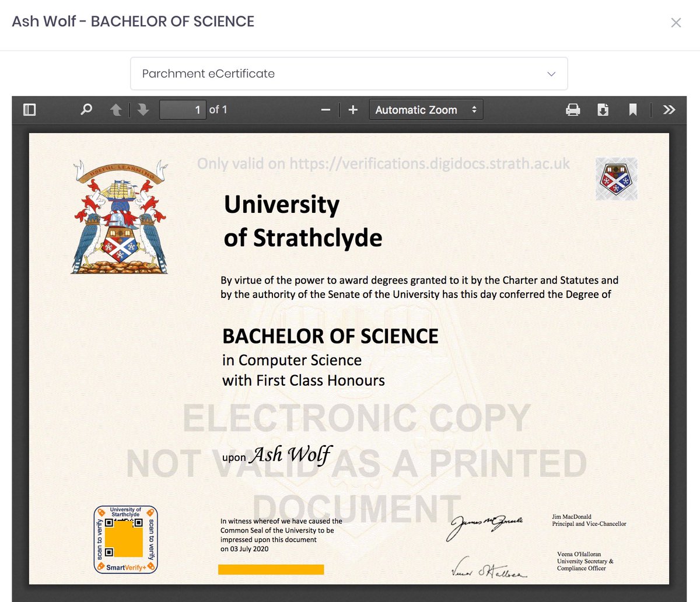
Task: Zoom in with the plus button
Action: pos(353,110)
